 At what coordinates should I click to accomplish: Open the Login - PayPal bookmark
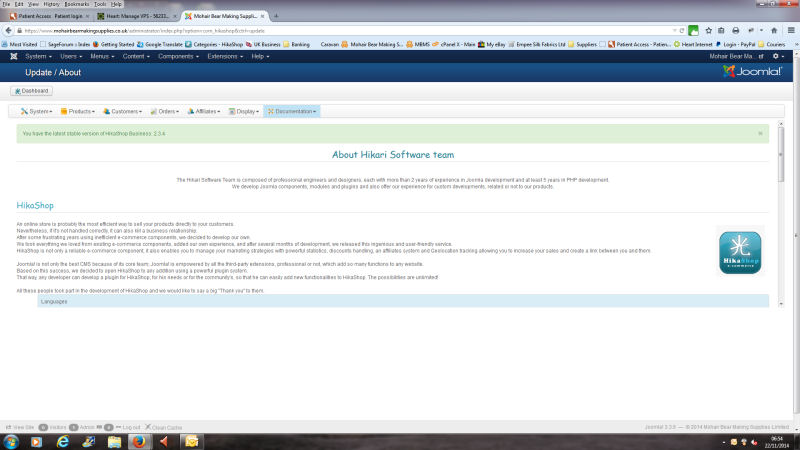[735, 44]
